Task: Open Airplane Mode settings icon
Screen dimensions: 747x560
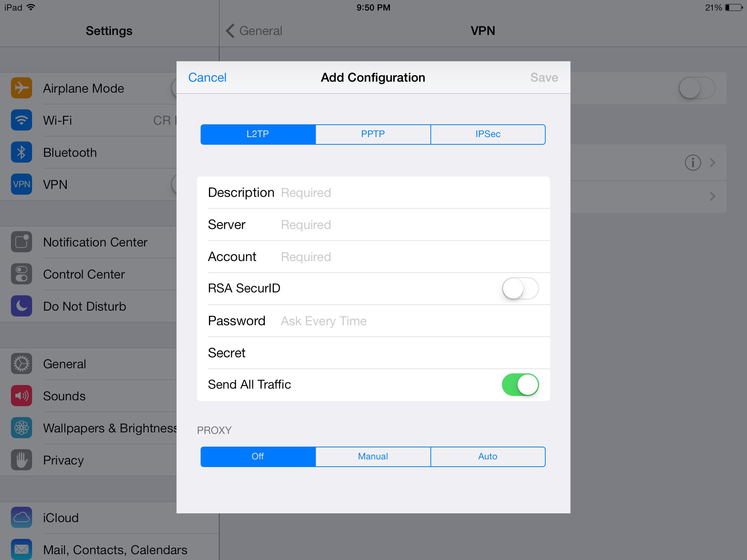Action: point(22,88)
